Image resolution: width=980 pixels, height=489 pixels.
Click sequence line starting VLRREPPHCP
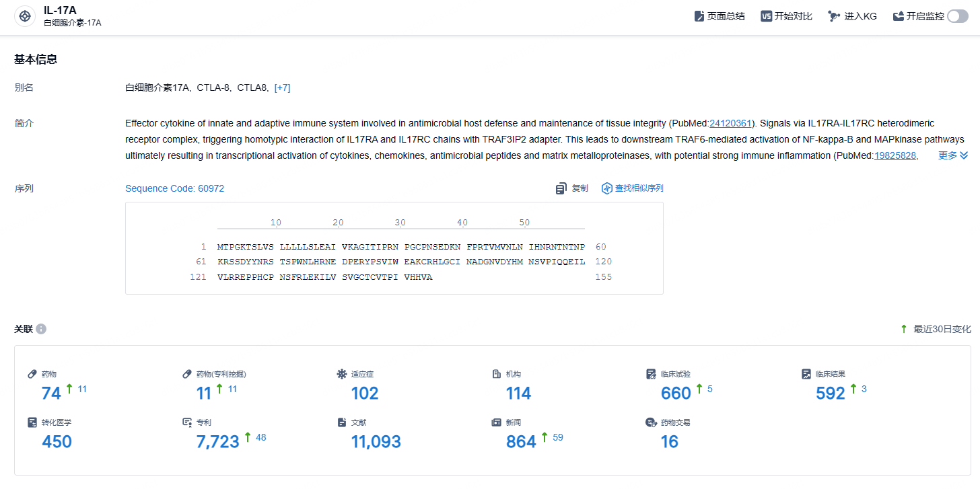pos(325,277)
